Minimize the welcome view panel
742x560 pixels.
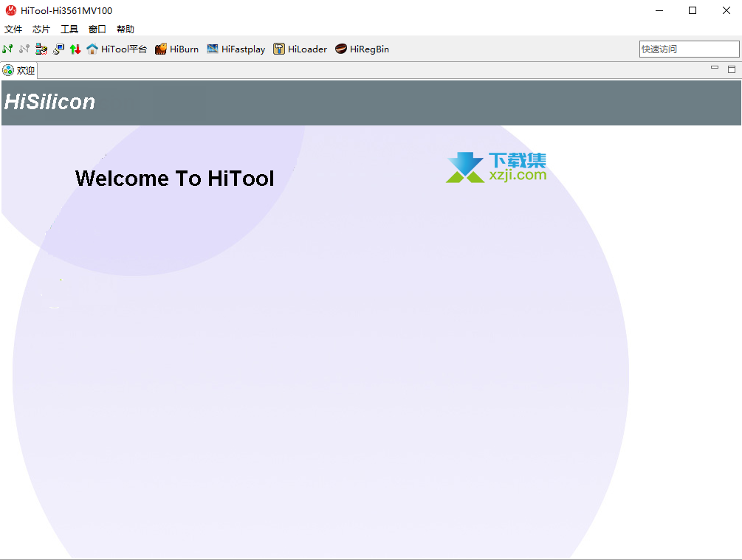[x=715, y=68]
